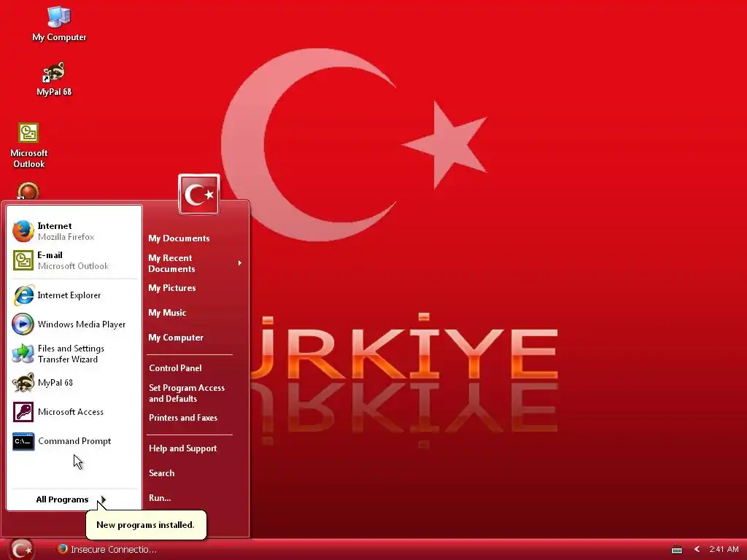Open Microsoft Outlook desktop icon
The height and width of the screenshot is (560, 747).
tap(28, 145)
